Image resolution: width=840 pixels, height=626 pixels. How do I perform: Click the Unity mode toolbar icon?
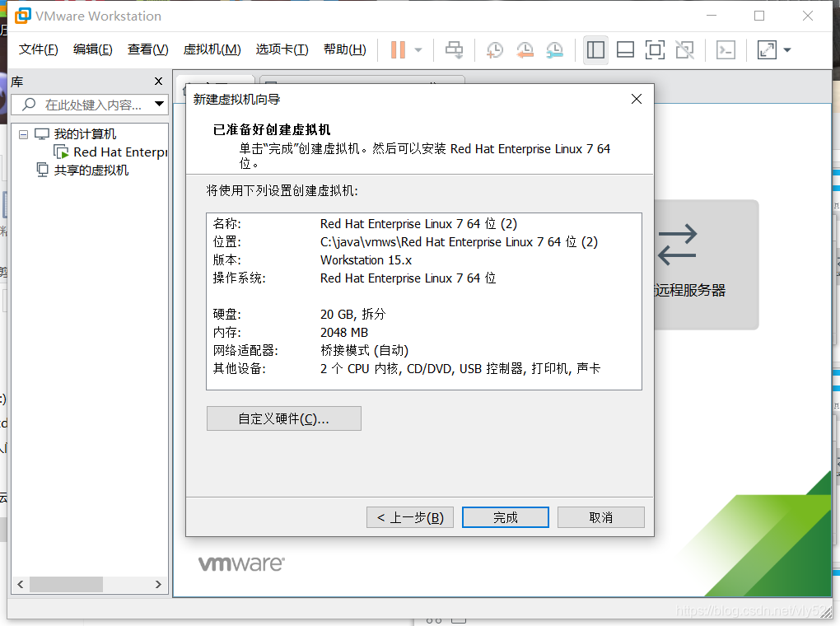684,50
